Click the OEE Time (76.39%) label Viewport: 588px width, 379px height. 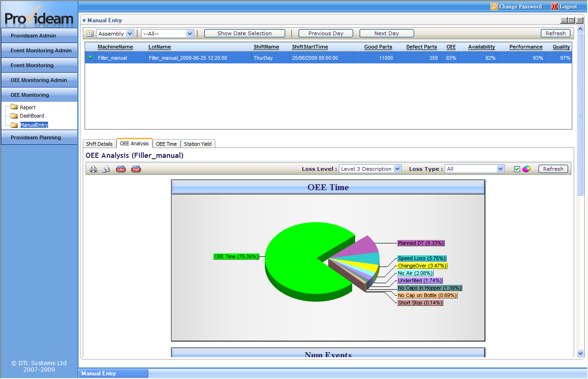[236, 256]
